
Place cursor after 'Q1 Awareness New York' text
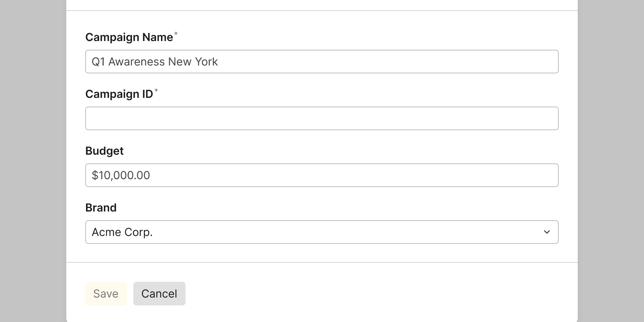tap(219, 62)
